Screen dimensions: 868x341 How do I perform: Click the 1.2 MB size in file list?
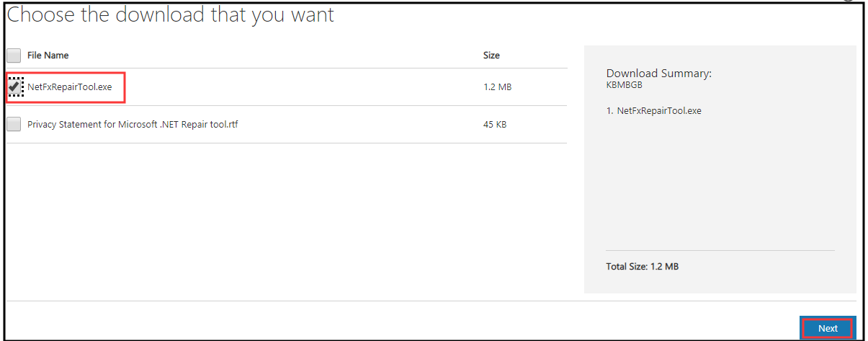pyautogui.click(x=497, y=87)
